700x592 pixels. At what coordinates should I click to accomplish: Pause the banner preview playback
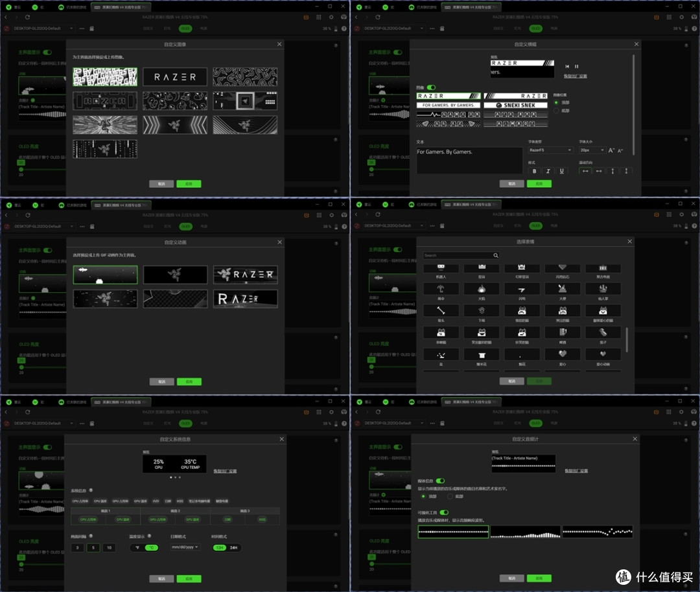tap(576, 67)
